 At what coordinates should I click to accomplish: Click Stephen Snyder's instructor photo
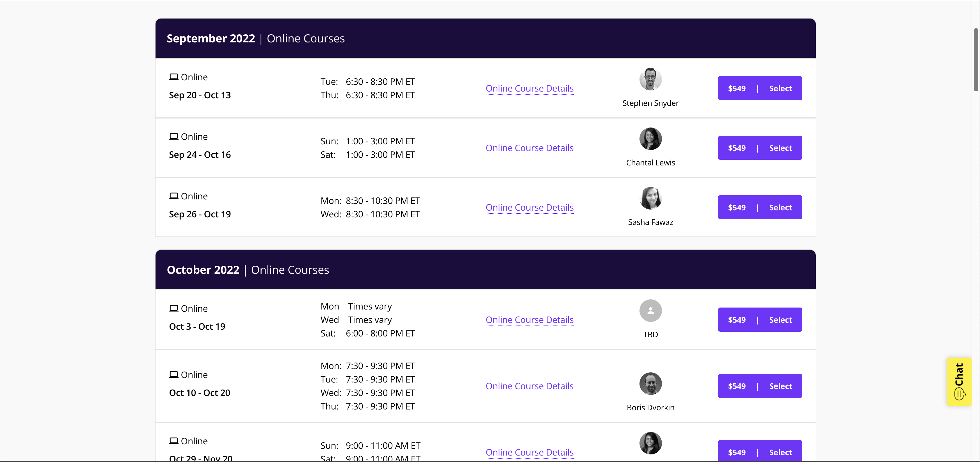tap(650, 79)
